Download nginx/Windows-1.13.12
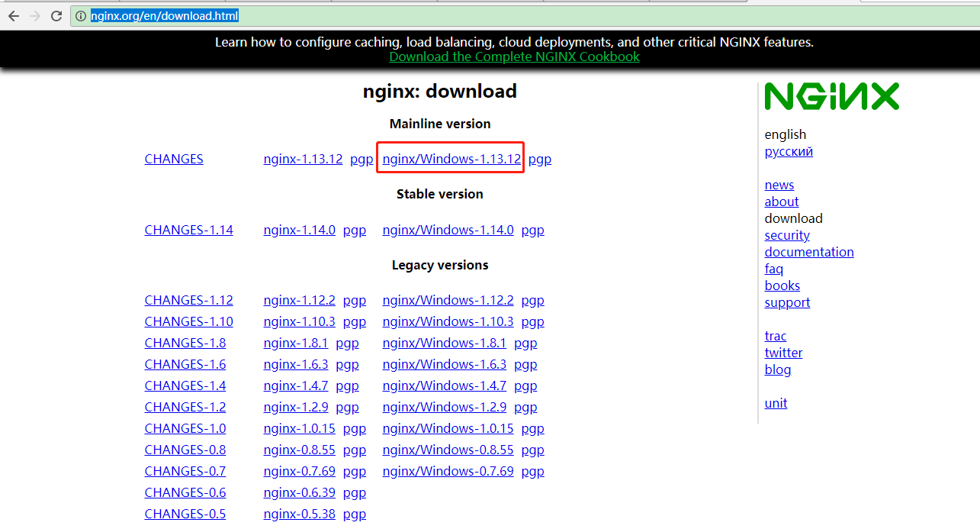Viewport: 980px width, 529px height. [451, 159]
